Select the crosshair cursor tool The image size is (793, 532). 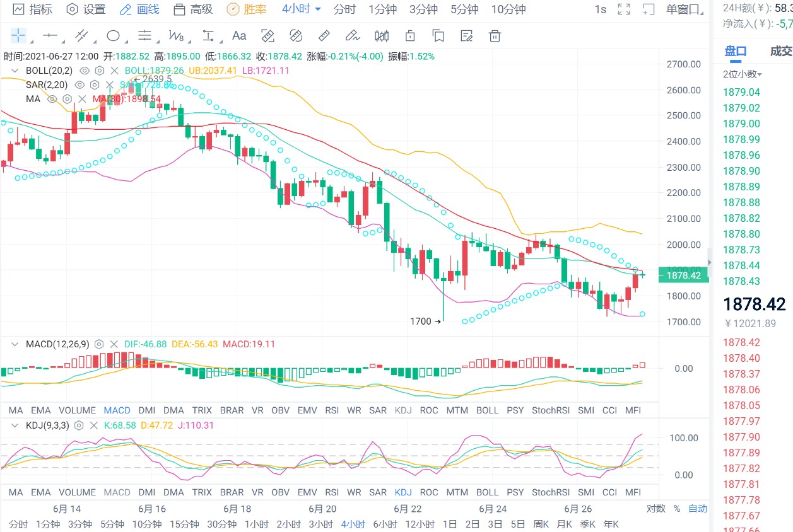point(18,36)
